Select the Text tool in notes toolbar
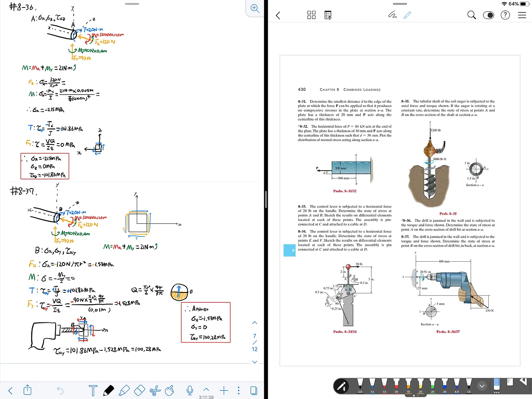Screen dimensions: 532x399 [93, 391]
